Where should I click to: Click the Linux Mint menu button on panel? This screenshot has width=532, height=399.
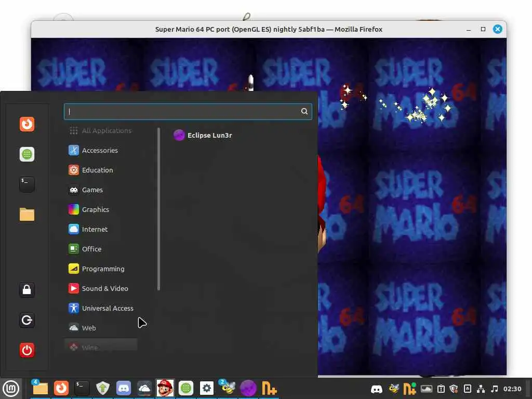coord(11,389)
